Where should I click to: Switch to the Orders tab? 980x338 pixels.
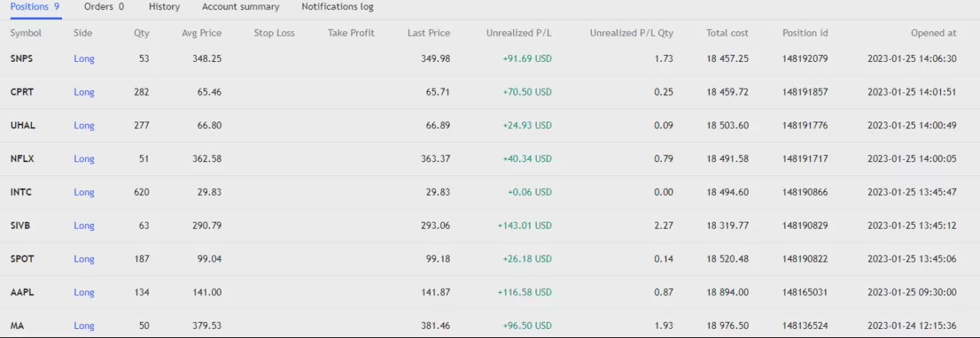tap(104, 7)
